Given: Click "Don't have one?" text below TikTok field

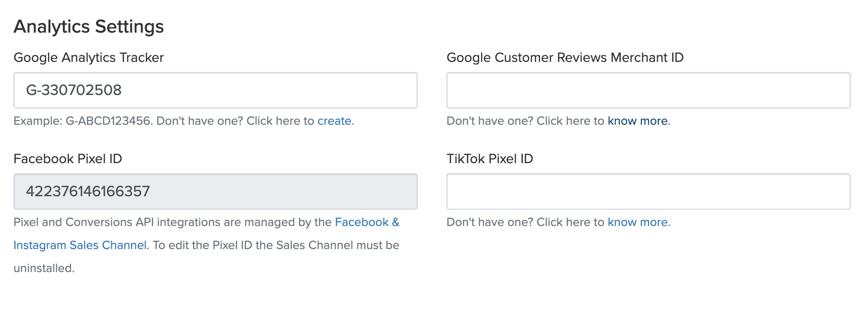Looking at the screenshot, I should coord(490,222).
